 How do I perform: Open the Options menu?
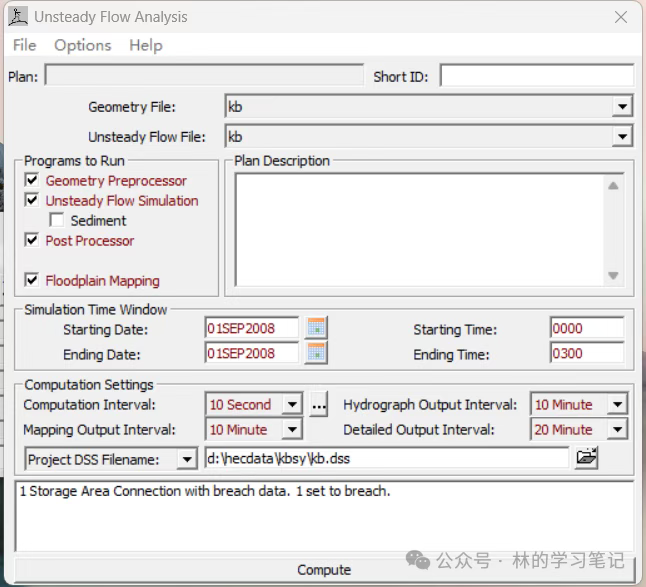tap(82, 45)
